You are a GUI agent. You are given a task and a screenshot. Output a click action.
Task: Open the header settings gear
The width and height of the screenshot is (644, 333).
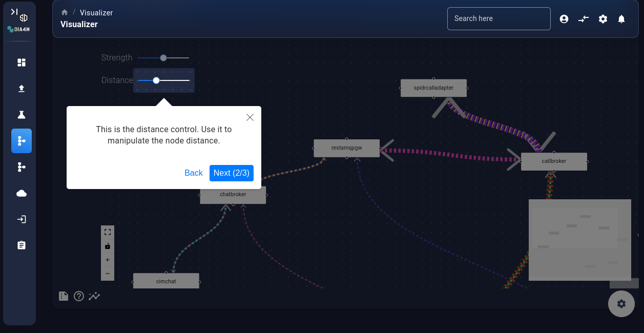(603, 19)
